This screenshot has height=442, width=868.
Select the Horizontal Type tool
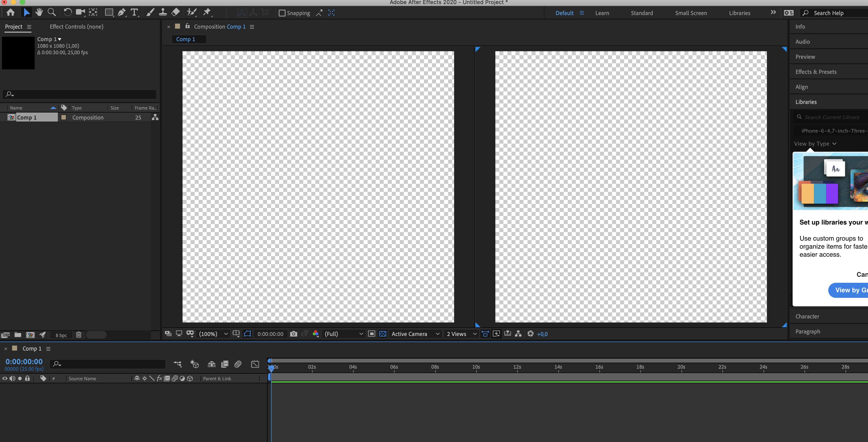pyautogui.click(x=134, y=13)
